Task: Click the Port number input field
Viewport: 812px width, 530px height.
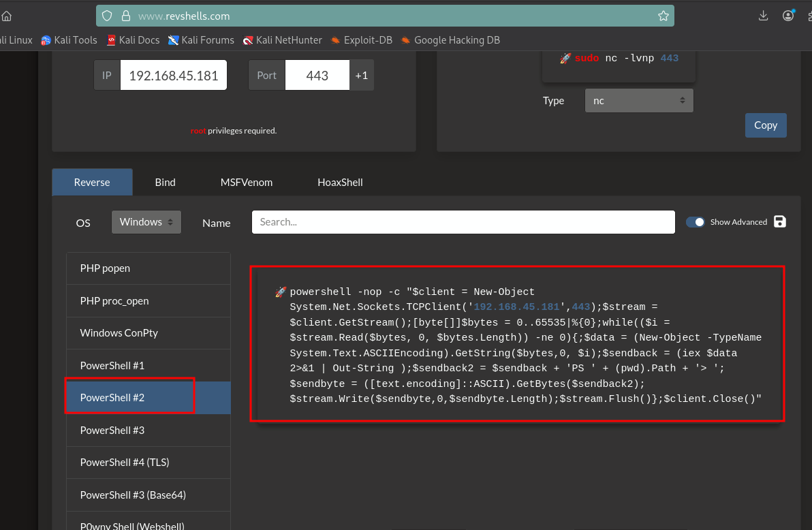Action: 317,76
